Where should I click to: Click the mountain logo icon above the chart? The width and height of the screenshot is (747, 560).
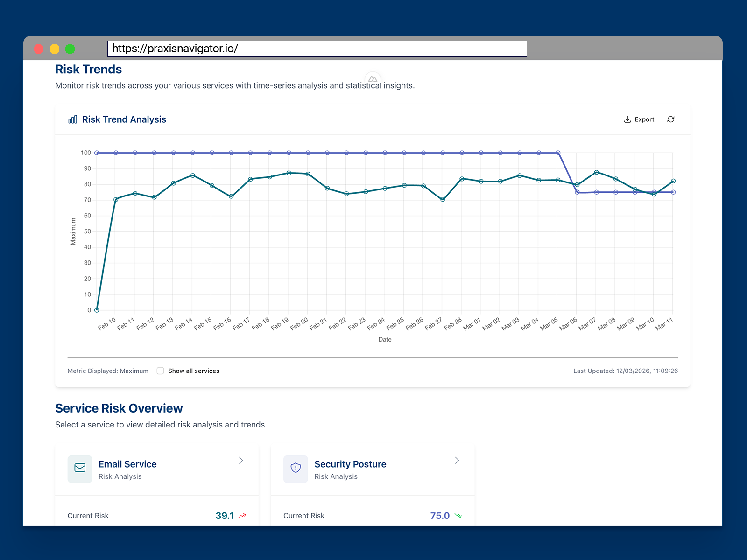coord(373,79)
